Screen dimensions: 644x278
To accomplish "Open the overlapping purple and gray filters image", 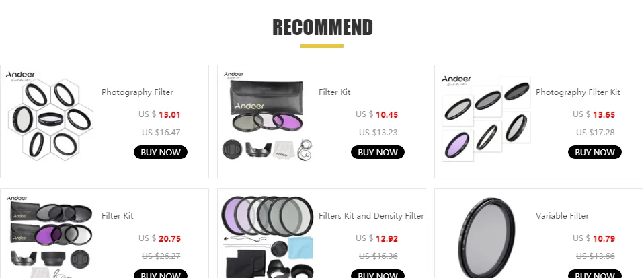I will (268, 237).
